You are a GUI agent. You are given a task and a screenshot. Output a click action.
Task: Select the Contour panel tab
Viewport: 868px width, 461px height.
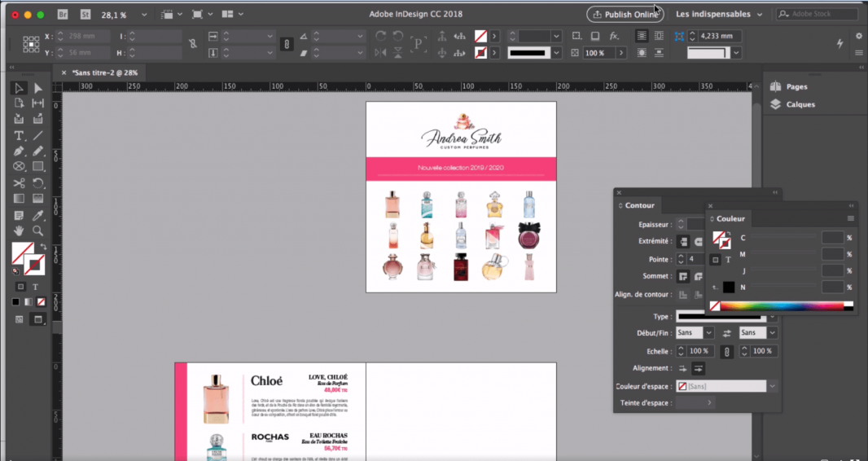pos(639,205)
